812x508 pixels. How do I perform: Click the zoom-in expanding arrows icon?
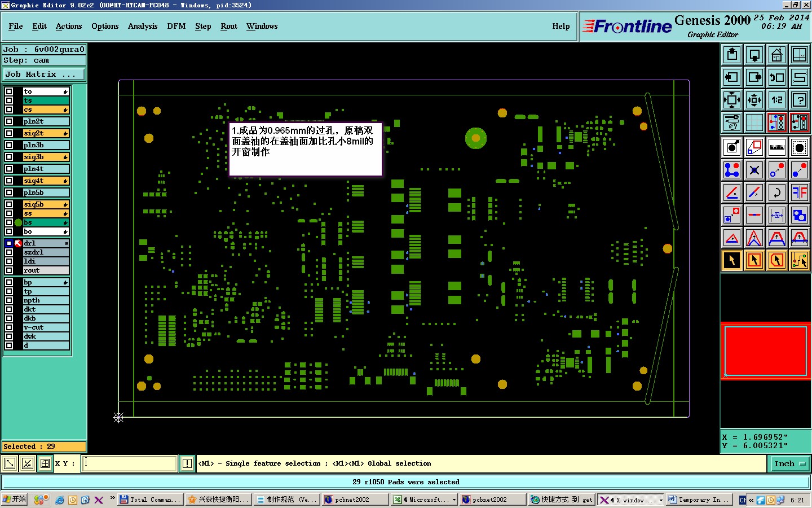(732, 100)
